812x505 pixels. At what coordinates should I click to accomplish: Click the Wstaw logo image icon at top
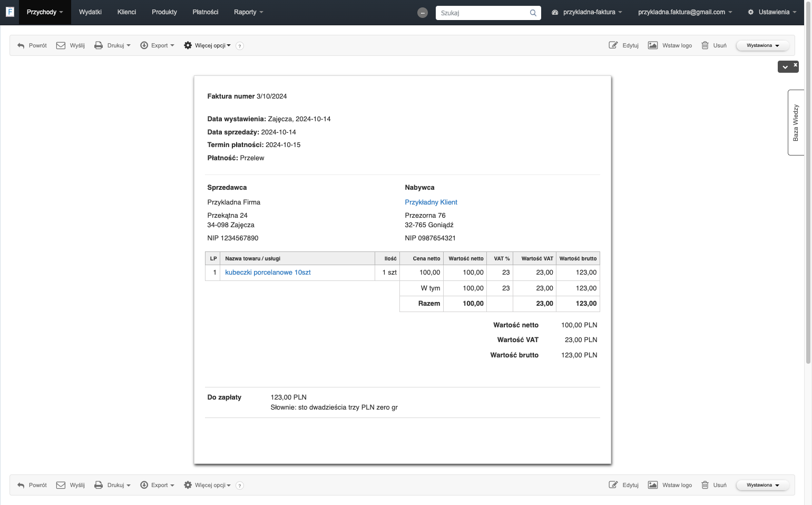point(652,45)
